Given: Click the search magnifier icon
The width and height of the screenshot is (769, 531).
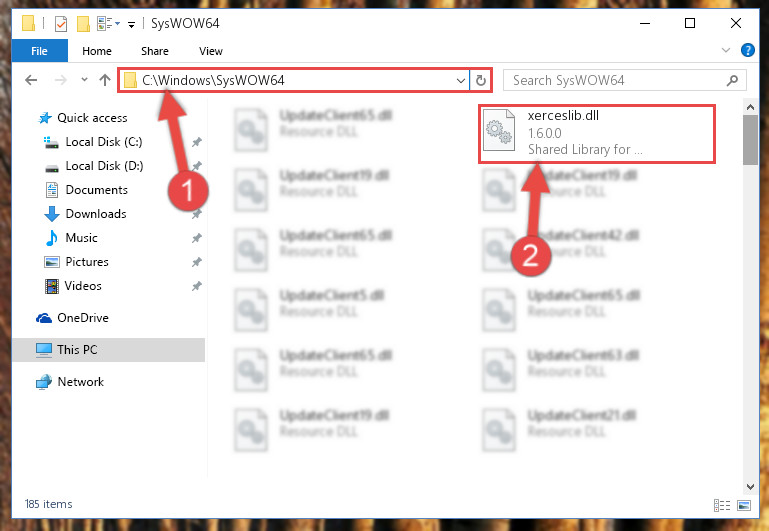Looking at the screenshot, I should [732, 80].
